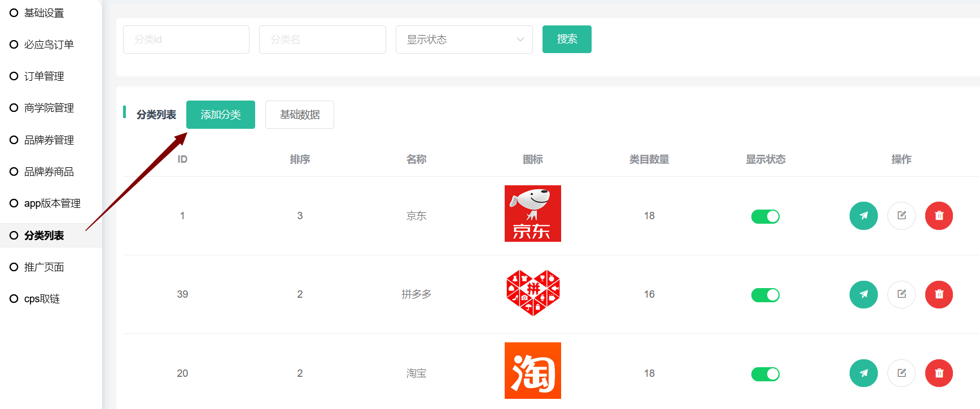Click the send icon in the 淘宝 row
The image size is (980, 409).
(x=864, y=373)
